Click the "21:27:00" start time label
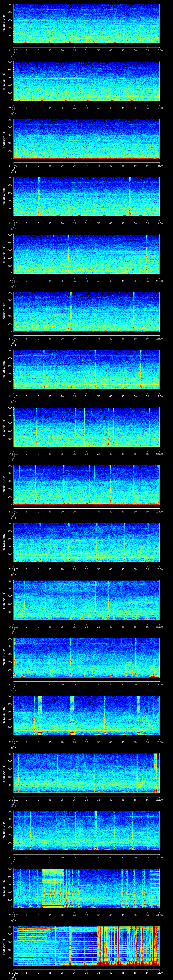 coord(13,742)
